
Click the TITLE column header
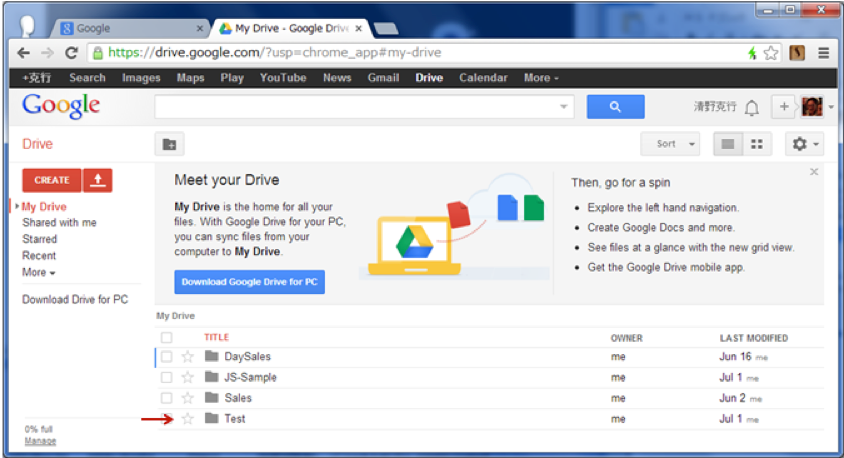tap(216, 337)
